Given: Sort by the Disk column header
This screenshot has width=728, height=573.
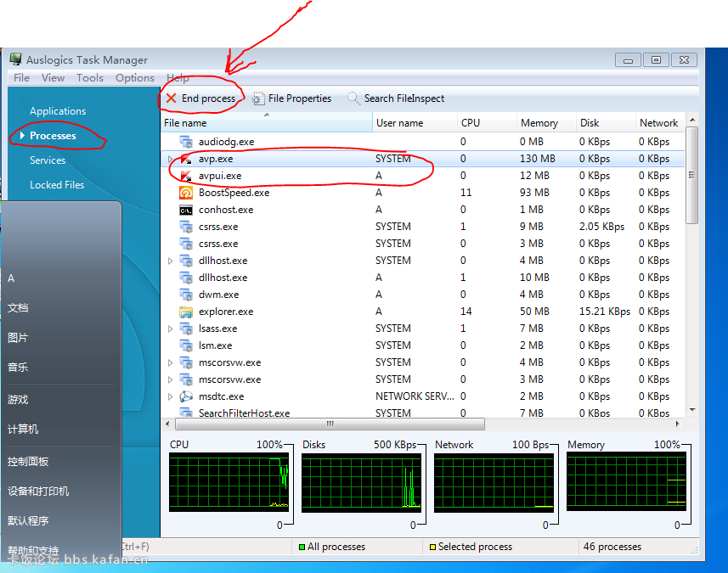Looking at the screenshot, I should coord(606,123).
